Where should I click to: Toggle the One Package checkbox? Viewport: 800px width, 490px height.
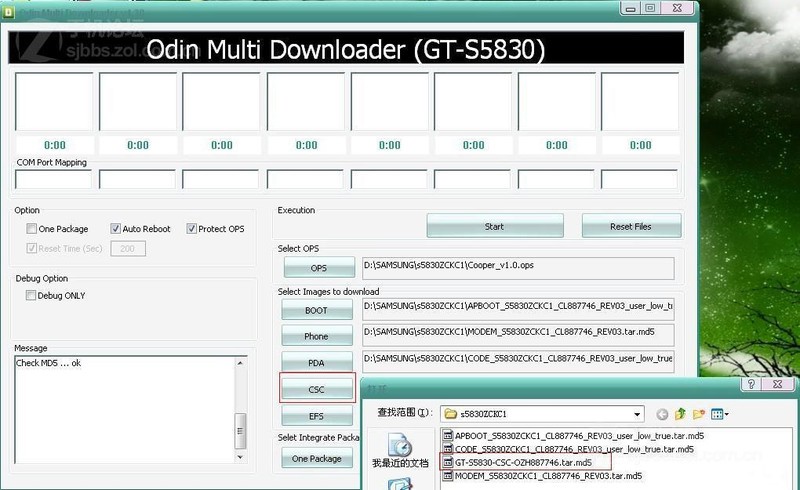click(x=32, y=229)
